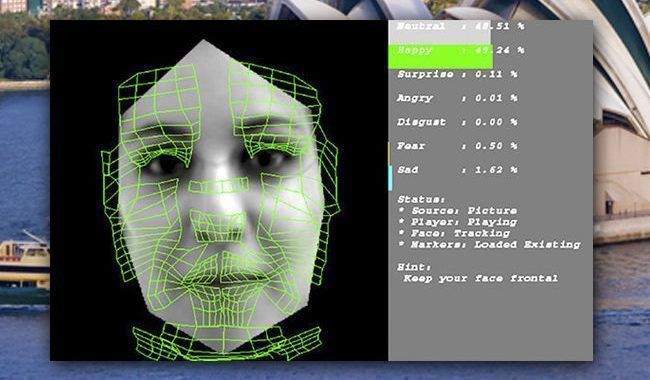
Task: Click the Sad 1.62 % label
Action: pyautogui.click(x=457, y=170)
